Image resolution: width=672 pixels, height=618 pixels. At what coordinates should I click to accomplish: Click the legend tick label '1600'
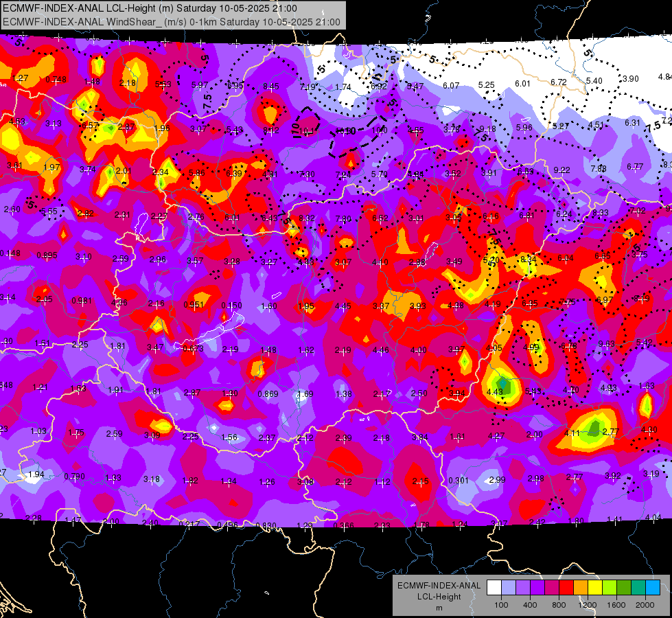[616, 605]
